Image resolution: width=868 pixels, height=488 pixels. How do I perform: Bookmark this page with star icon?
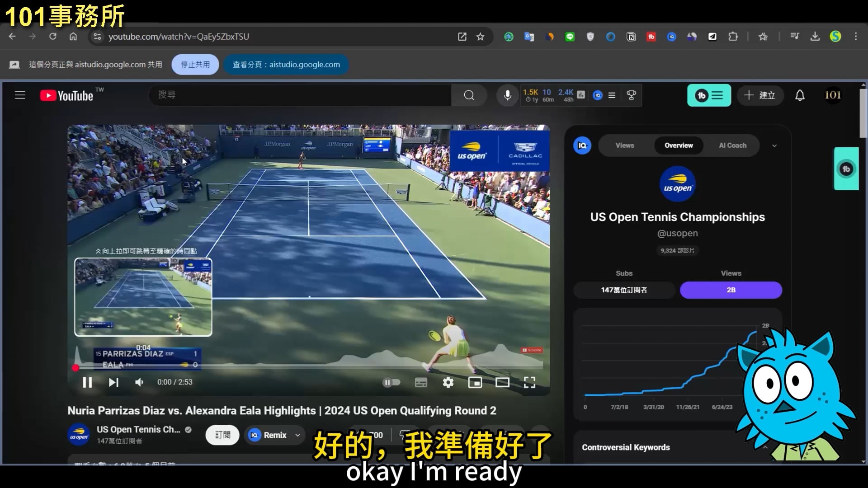point(480,37)
